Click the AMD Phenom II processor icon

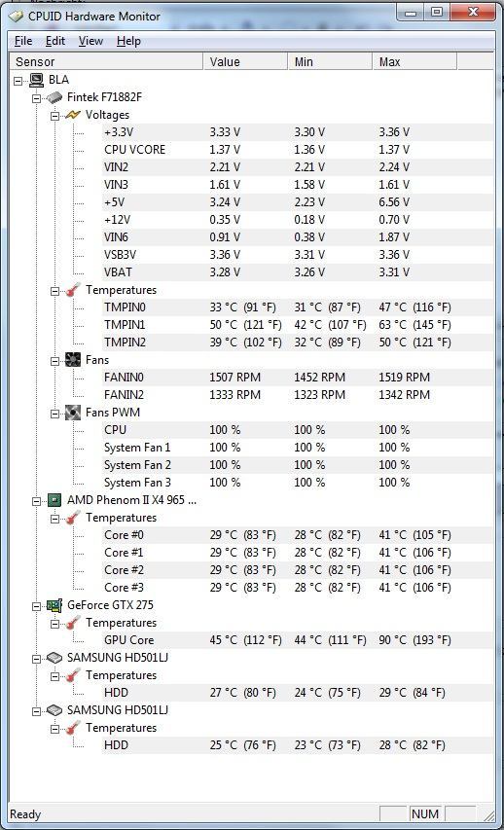tap(55, 500)
